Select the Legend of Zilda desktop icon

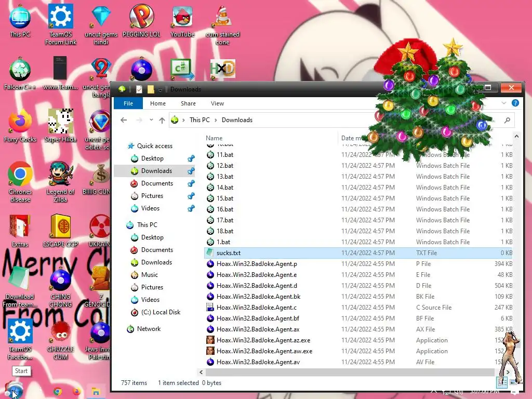pyautogui.click(x=60, y=182)
